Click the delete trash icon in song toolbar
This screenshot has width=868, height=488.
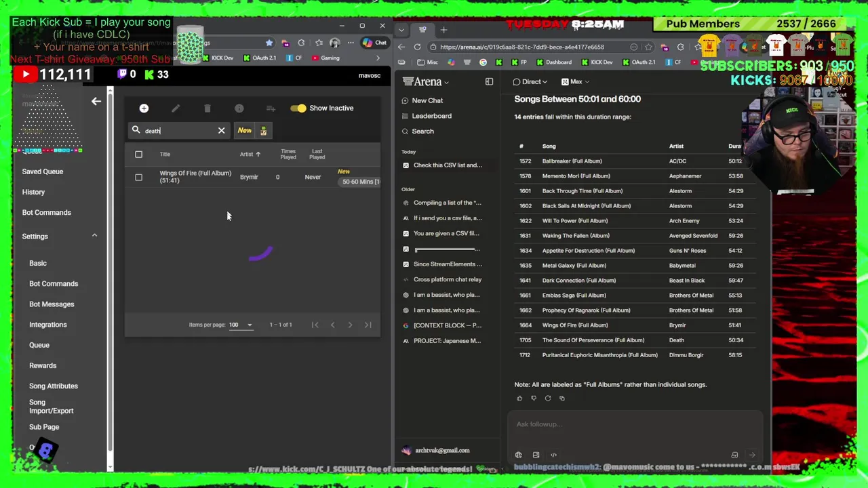pos(208,108)
